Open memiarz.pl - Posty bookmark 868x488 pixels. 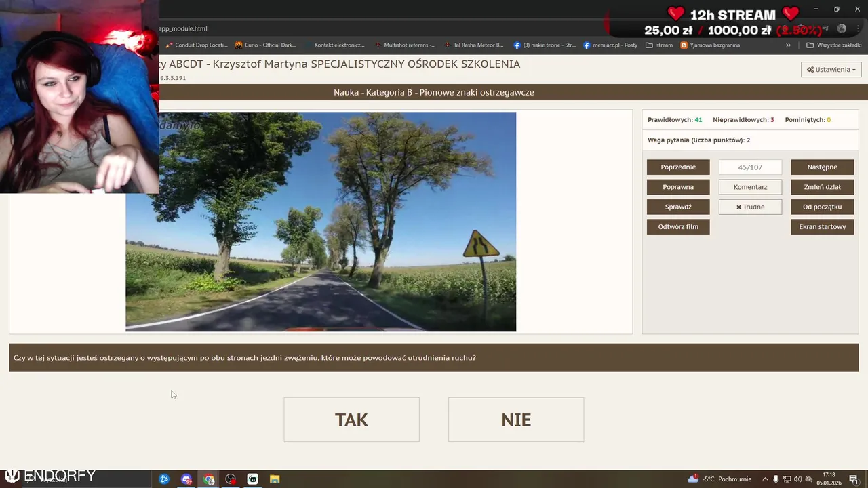pyautogui.click(x=610, y=45)
